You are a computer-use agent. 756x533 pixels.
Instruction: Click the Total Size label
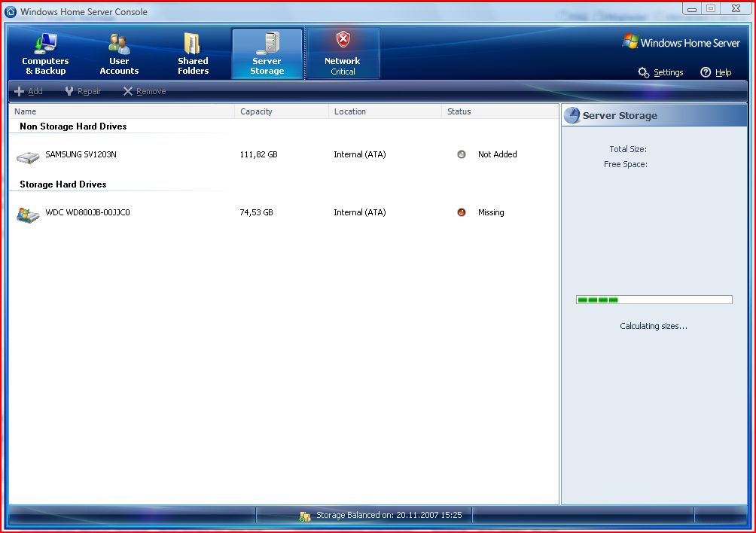[628, 149]
